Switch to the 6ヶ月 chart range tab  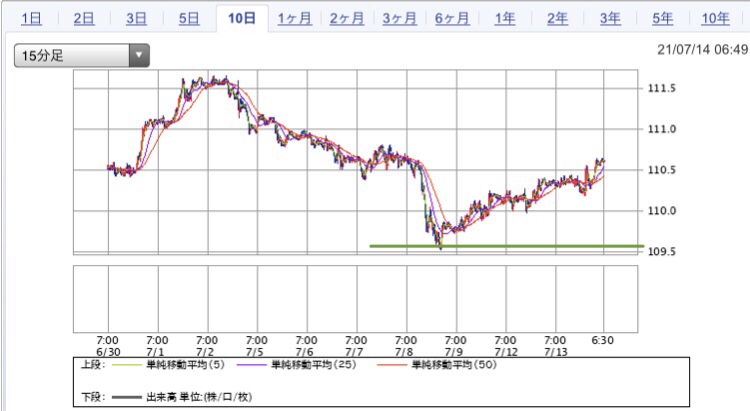[x=452, y=19]
